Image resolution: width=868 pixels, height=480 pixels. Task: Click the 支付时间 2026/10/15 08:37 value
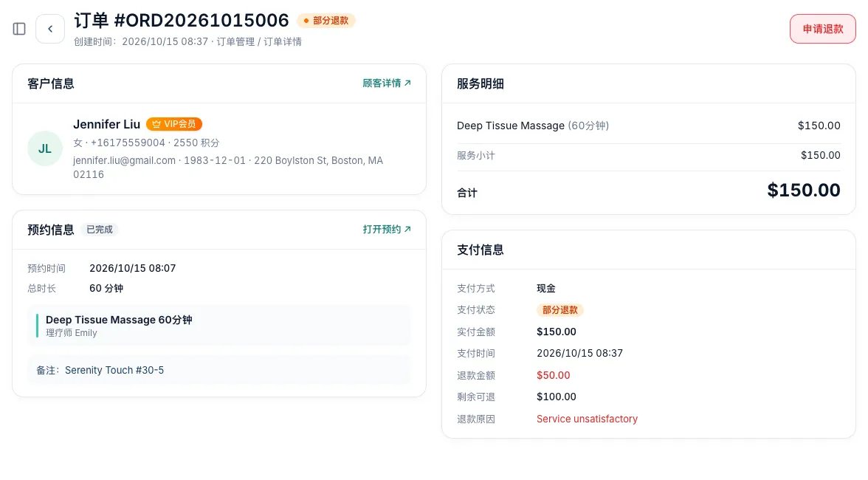point(579,353)
